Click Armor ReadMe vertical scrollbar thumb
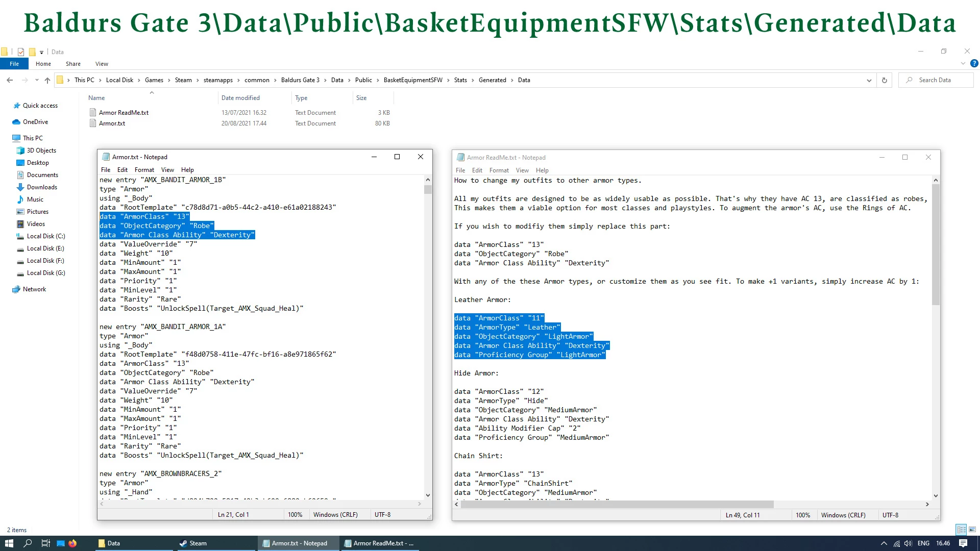980x551 pixels. click(x=936, y=245)
